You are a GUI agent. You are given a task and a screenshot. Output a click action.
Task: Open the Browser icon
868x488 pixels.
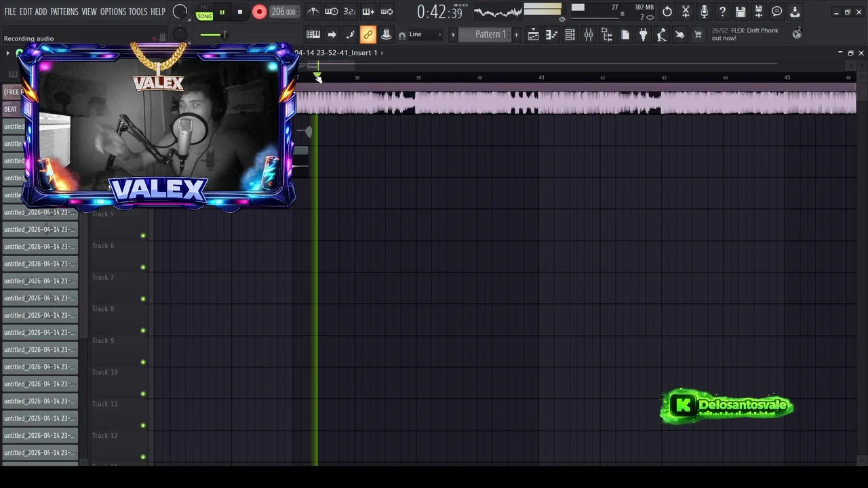coord(607,35)
